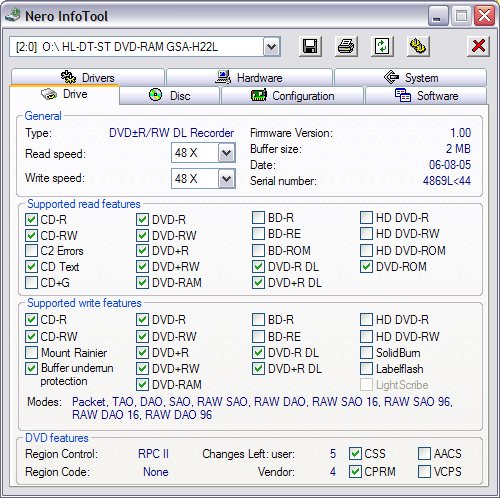Image resolution: width=500 pixels, height=498 pixels.
Task: Toggle the DVD-ROM checkbox
Action: (x=366, y=266)
